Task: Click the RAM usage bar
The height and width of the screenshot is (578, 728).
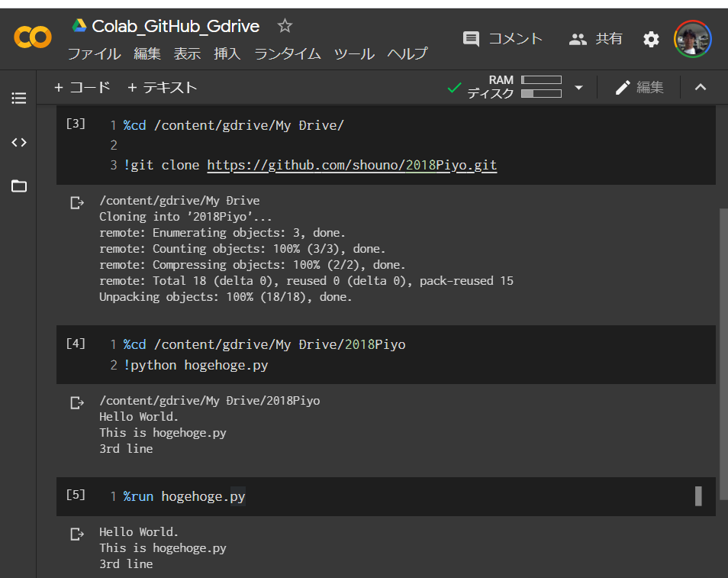Action: tap(541, 80)
